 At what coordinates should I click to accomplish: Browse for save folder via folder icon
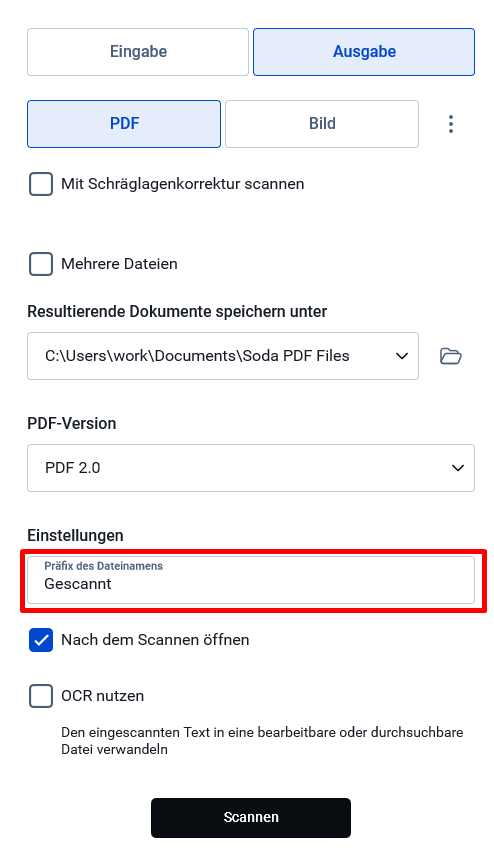(451, 356)
